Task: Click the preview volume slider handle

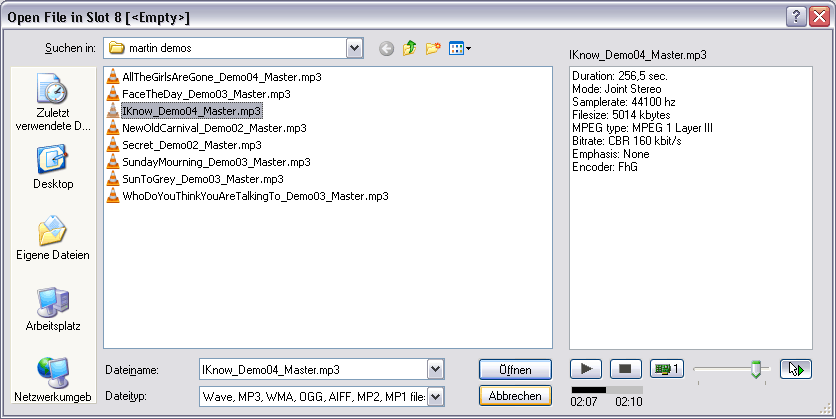Action: pos(757,369)
